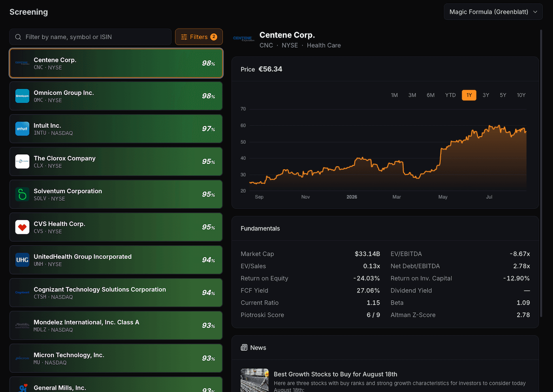Screen dimensions: 553x392
Task: Click the FCF Yield 27.06% value
Action: (x=368, y=290)
